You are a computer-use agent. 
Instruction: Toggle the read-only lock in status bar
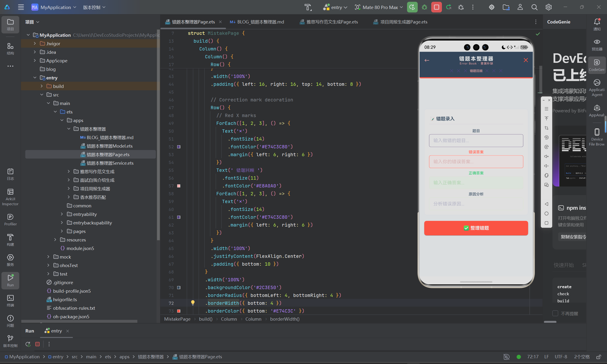click(599, 357)
